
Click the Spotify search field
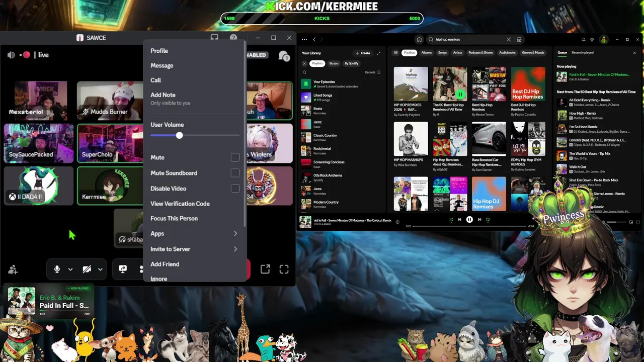[468, 39]
